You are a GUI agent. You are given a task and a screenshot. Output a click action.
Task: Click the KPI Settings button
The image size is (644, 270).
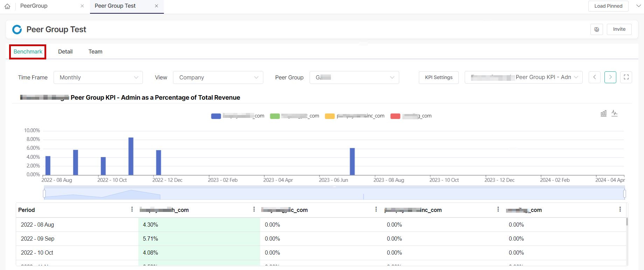coord(439,78)
